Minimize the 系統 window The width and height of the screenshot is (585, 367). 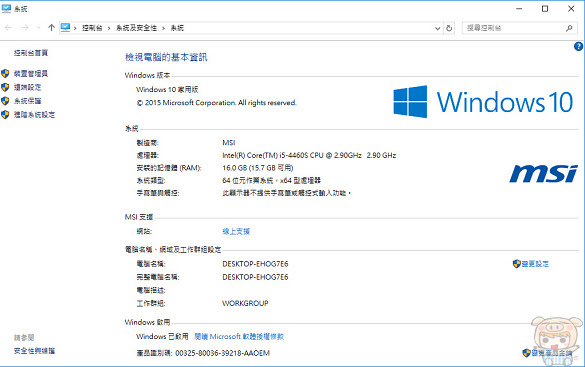pyautogui.click(x=519, y=9)
